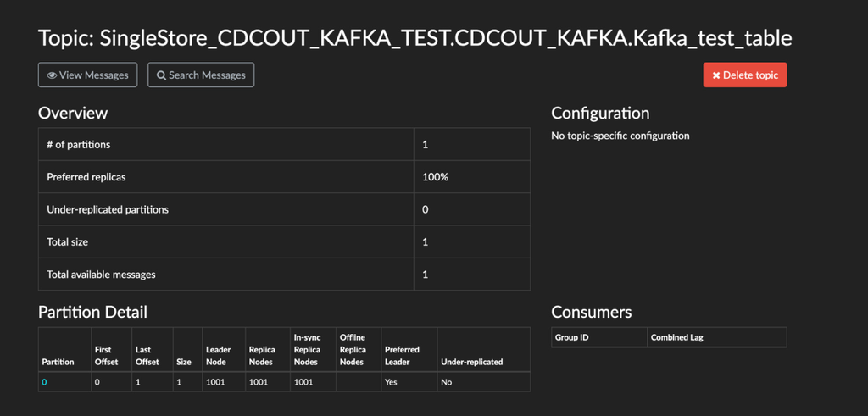Click the Partition column header
Screen dimensions: 868x416
58,362
